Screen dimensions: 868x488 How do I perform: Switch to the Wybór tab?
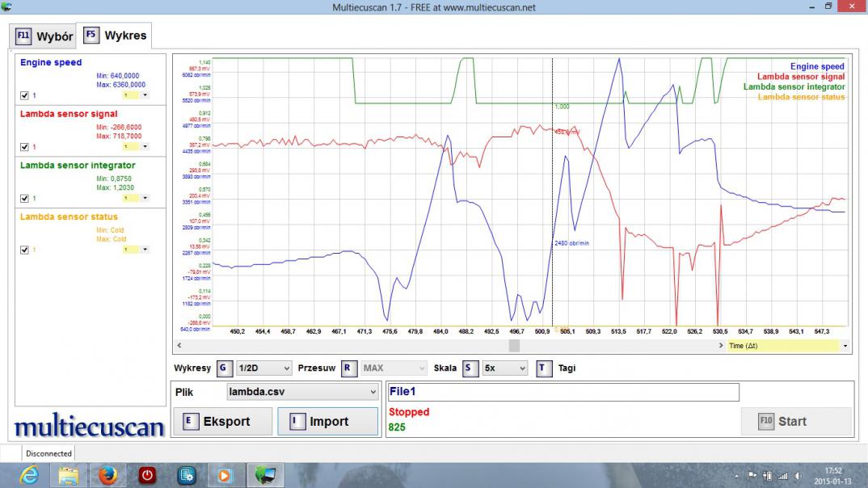[43, 36]
